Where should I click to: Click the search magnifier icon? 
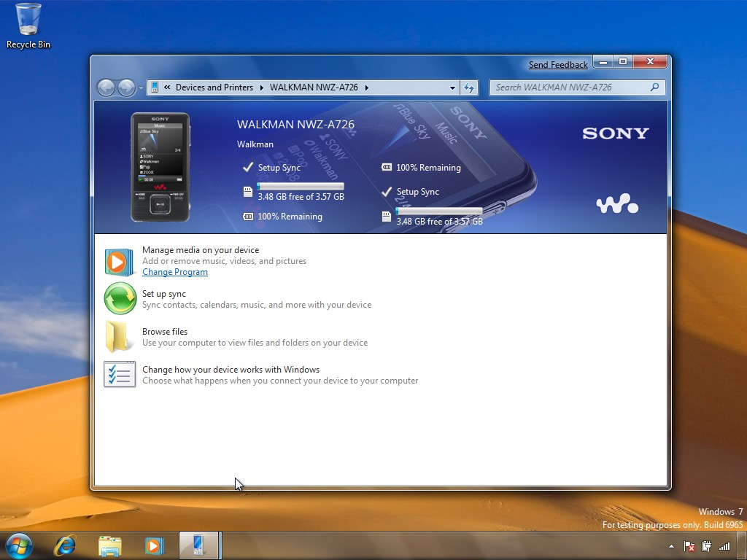click(x=654, y=87)
